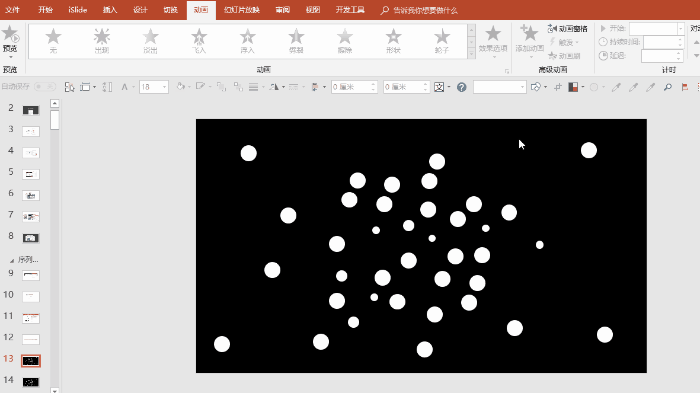The height and width of the screenshot is (393, 700).
Task: Open the 动画窗格 animation pane
Action: [x=568, y=29]
